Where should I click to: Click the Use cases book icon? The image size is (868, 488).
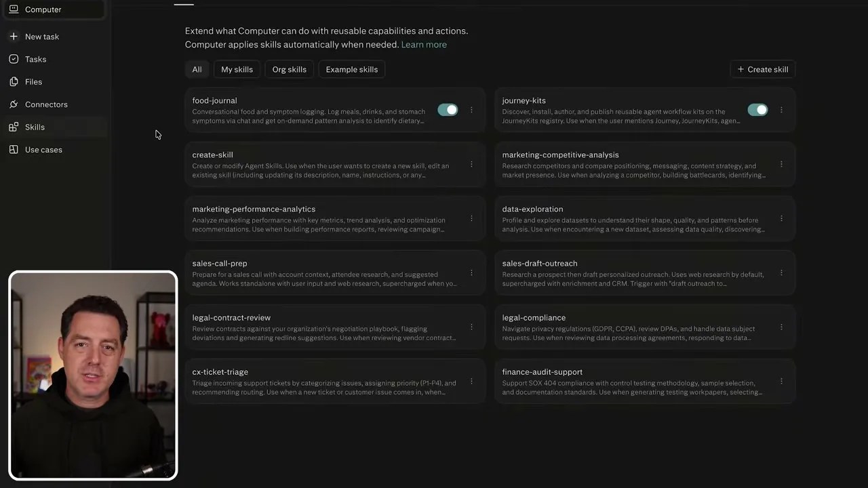click(x=14, y=149)
